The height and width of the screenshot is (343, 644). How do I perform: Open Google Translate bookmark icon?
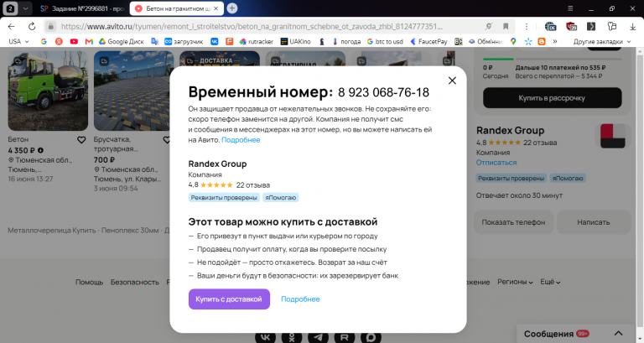pos(154,41)
